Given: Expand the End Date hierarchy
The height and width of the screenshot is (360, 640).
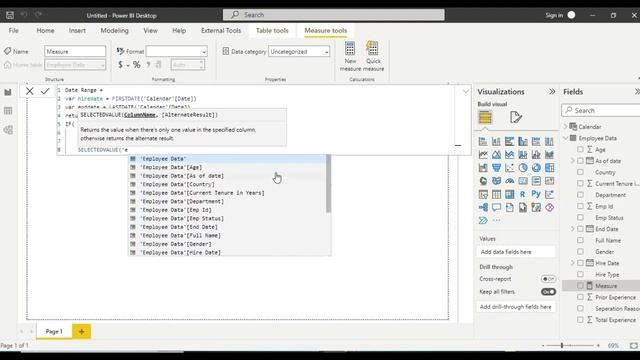Looking at the screenshot, I should (x=572, y=229).
